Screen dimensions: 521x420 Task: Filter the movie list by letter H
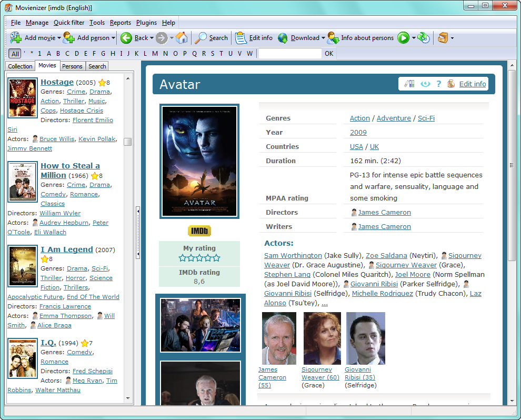point(113,54)
